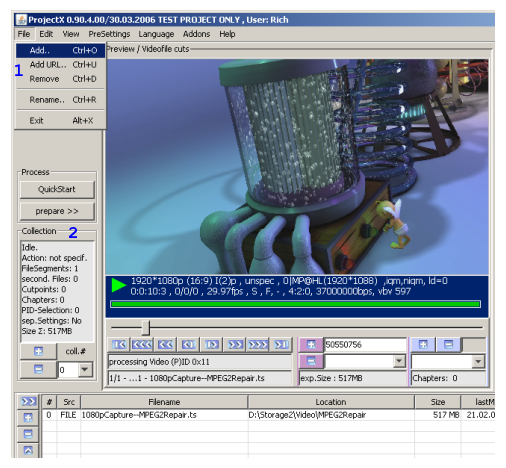Choose Add.. in the File menu
506x468 pixels.
click(x=61, y=50)
